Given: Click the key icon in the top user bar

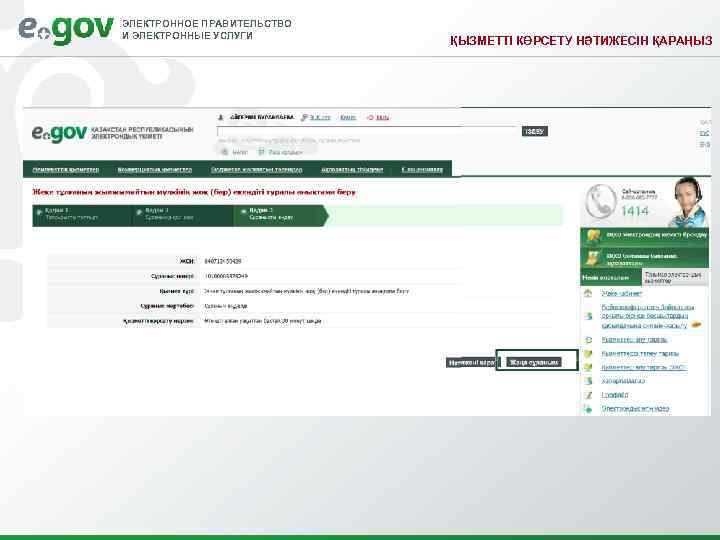Looking at the screenshot, I should pos(304,118).
